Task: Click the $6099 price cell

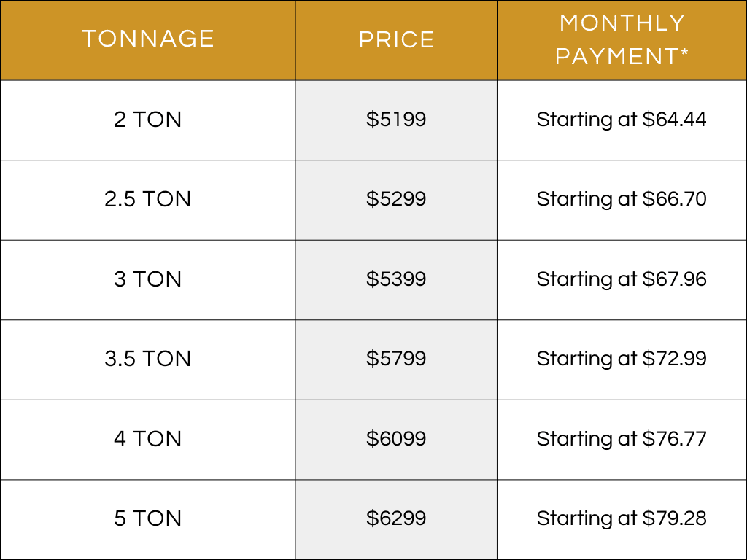Action: coord(396,438)
